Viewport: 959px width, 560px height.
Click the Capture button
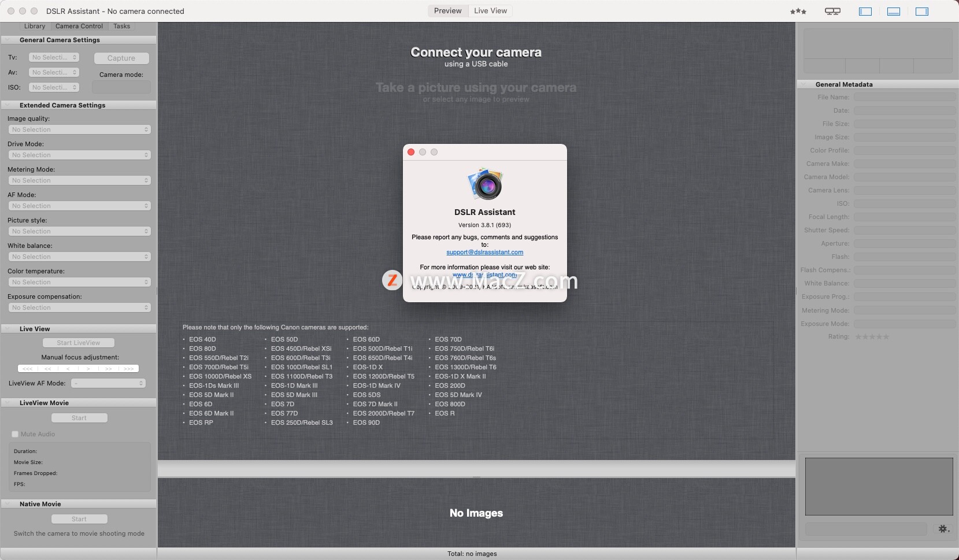pyautogui.click(x=121, y=58)
